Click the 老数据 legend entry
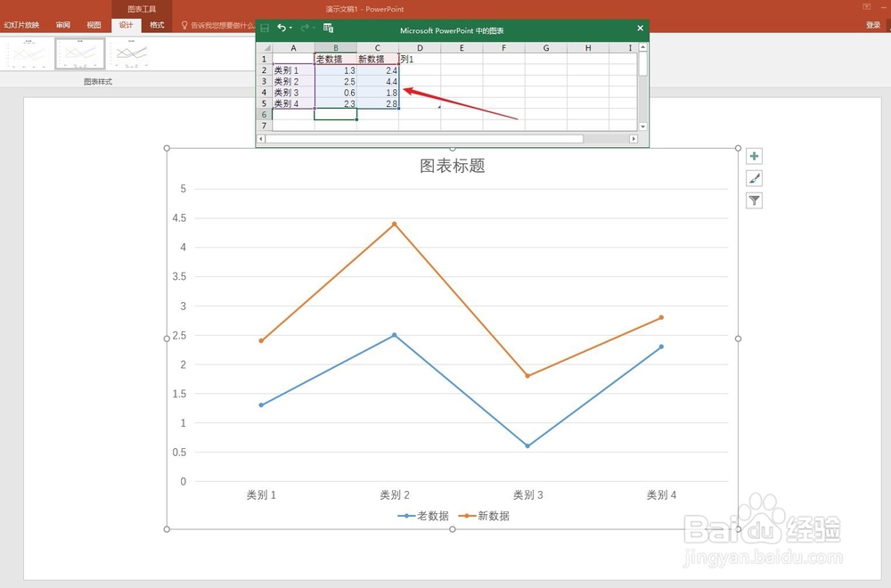 [423, 516]
